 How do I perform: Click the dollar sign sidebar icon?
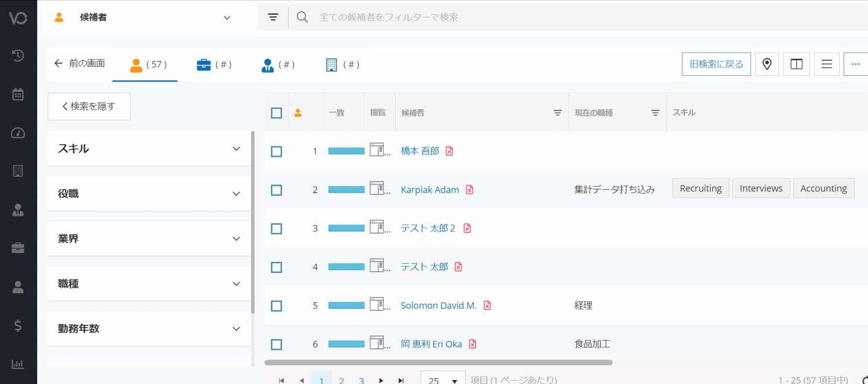click(x=18, y=326)
